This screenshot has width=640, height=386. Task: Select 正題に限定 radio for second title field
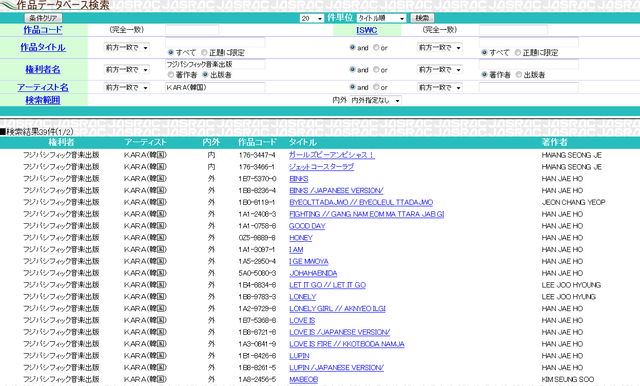coord(518,53)
